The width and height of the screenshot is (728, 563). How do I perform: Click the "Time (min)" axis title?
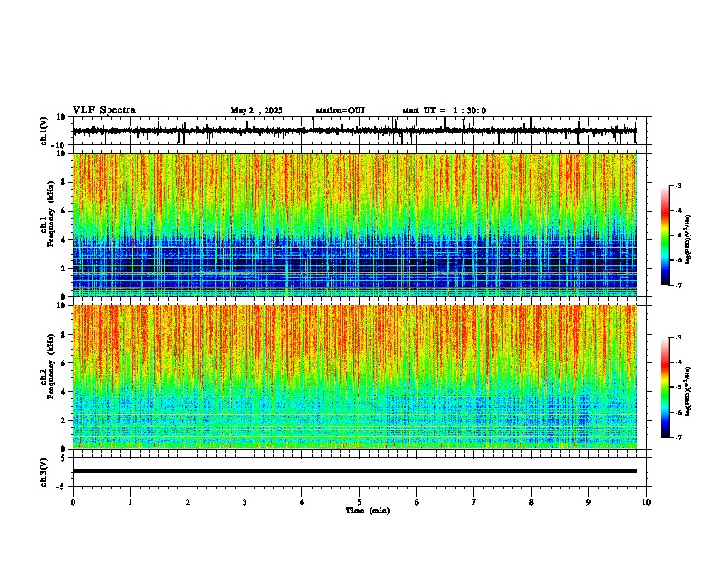(368, 511)
